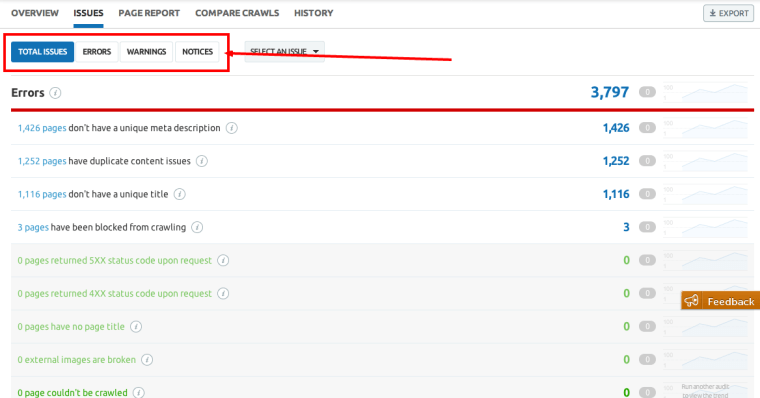Filter by Warnings
This screenshot has width=760, height=398.
(x=146, y=52)
